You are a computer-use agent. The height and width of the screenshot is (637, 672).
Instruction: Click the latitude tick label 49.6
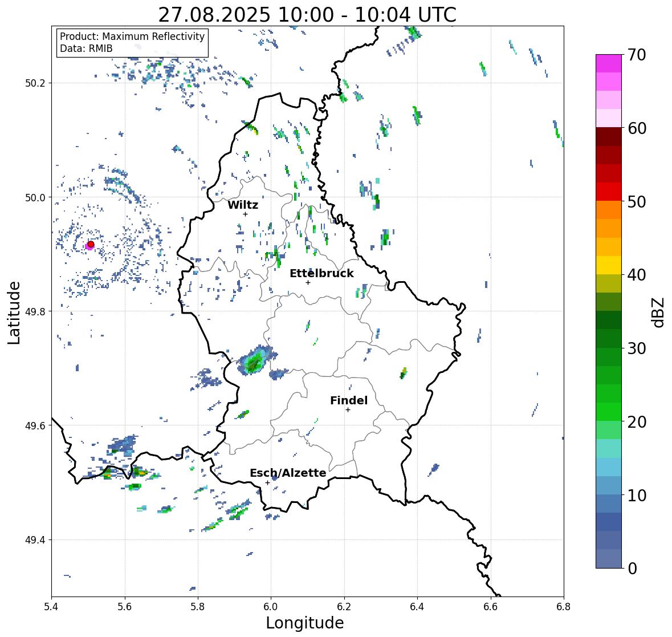(x=35, y=425)
